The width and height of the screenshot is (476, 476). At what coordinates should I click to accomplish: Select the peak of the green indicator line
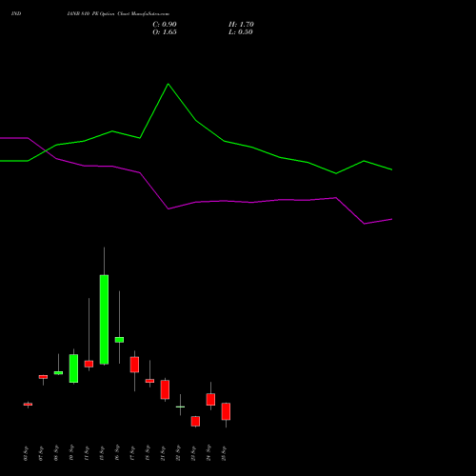click(x=169, y=84)
